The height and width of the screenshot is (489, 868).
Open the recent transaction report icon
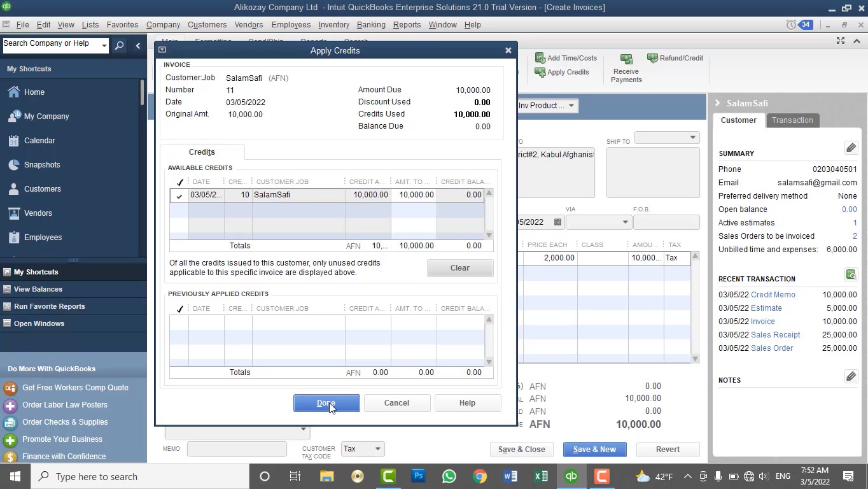coord(851,274)
